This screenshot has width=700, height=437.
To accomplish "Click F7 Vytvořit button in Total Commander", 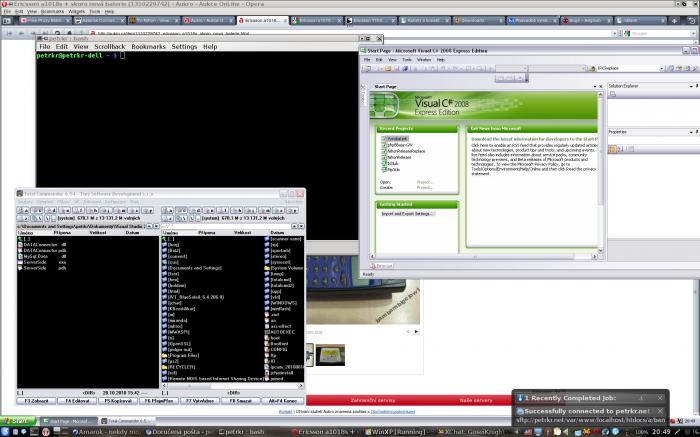I will [200, 401].
